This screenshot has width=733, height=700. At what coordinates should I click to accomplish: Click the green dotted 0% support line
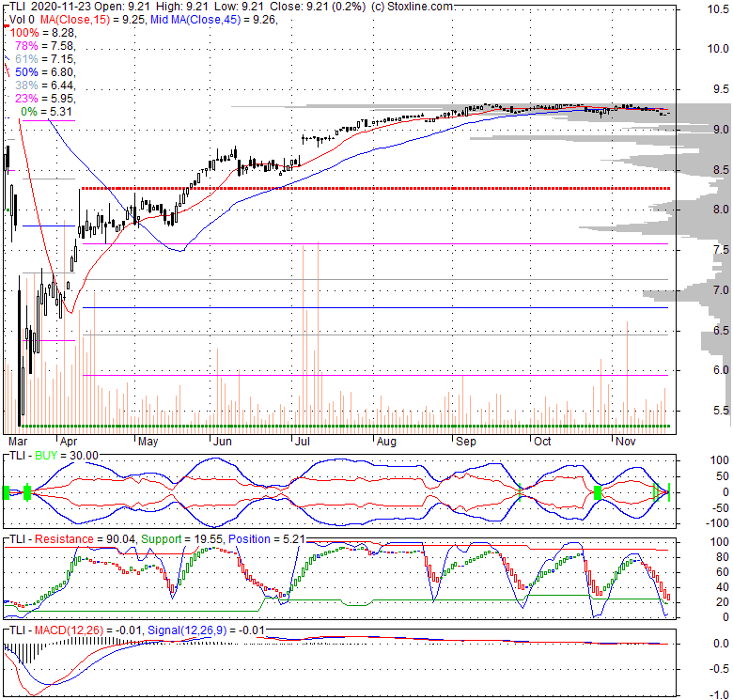pos(346,427)
